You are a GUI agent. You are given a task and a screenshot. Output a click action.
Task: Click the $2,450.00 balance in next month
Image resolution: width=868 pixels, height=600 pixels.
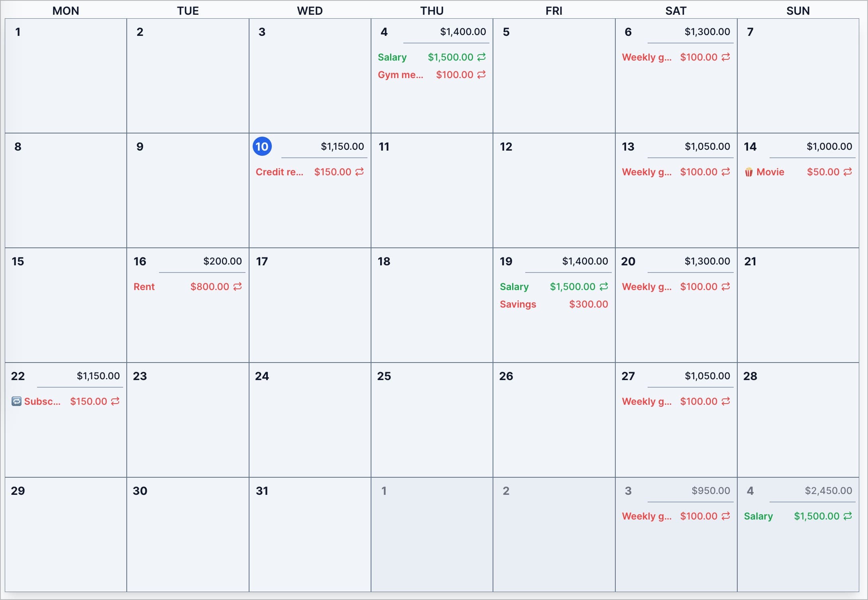pyautogui.click(x=828, y=491)
